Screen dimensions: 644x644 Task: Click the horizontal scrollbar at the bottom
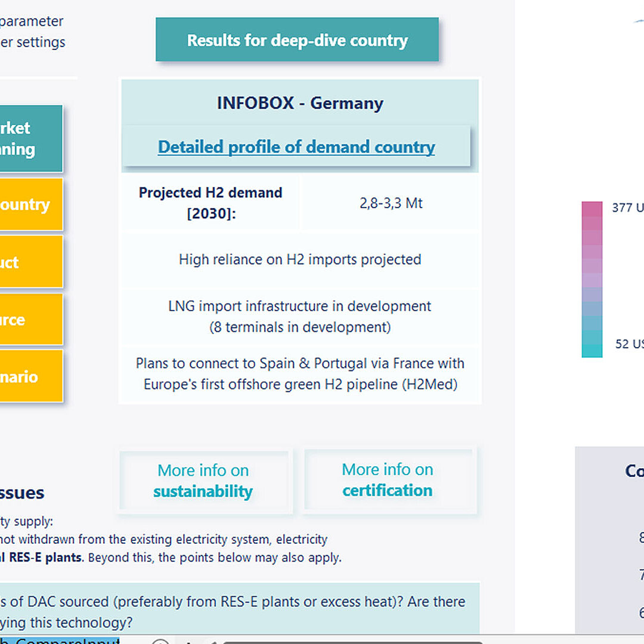pos(353,642)
